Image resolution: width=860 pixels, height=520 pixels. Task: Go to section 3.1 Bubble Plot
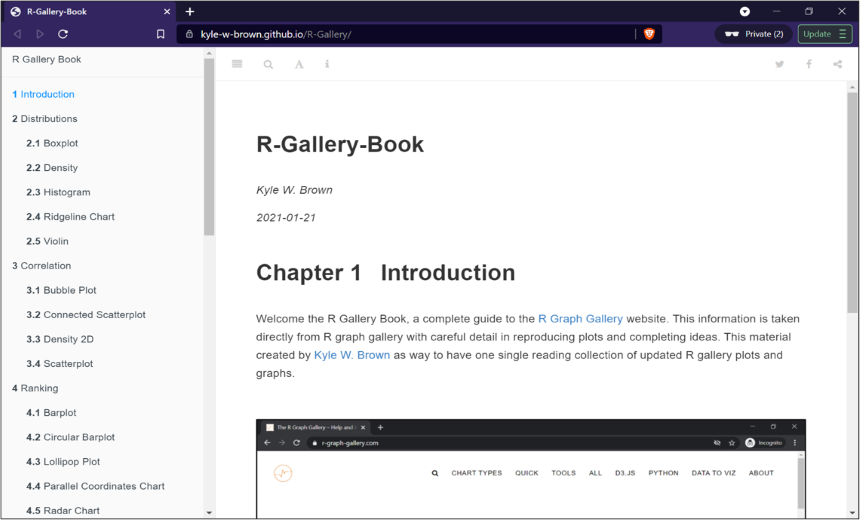(x=61, y=290)
